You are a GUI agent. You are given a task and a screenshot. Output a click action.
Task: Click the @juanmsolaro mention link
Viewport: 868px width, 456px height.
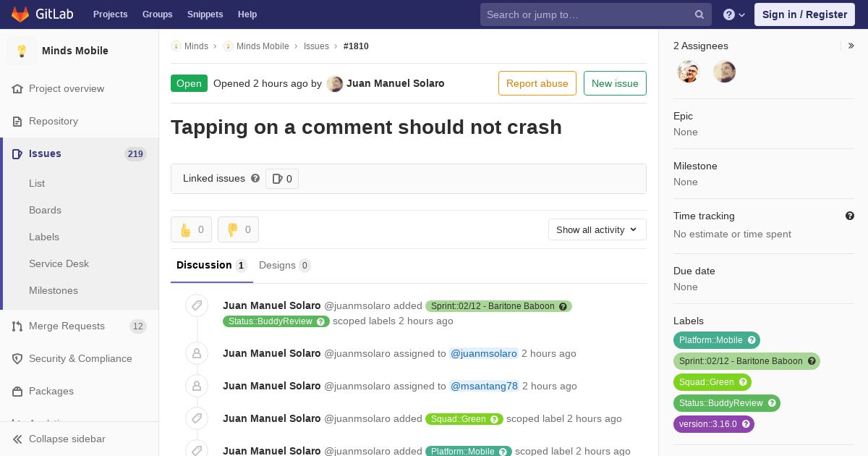point(484,353)
